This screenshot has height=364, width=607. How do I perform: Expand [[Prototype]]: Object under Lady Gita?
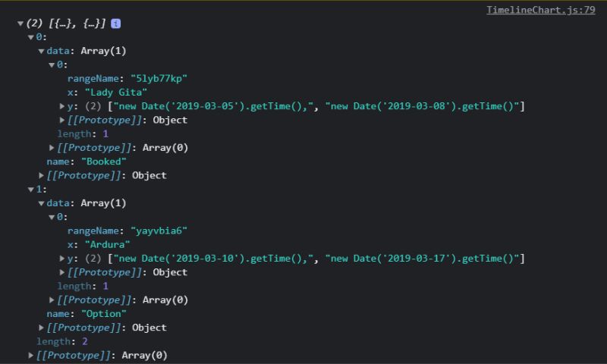[x=62, y=120]
